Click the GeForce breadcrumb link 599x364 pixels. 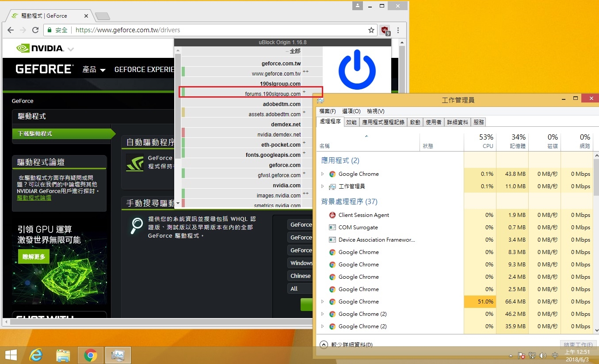[x=23, y=101]
